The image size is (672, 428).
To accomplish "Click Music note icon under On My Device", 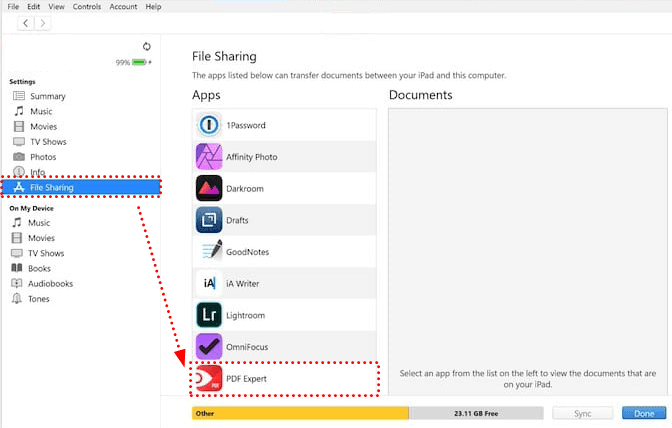I will [17, 222].
